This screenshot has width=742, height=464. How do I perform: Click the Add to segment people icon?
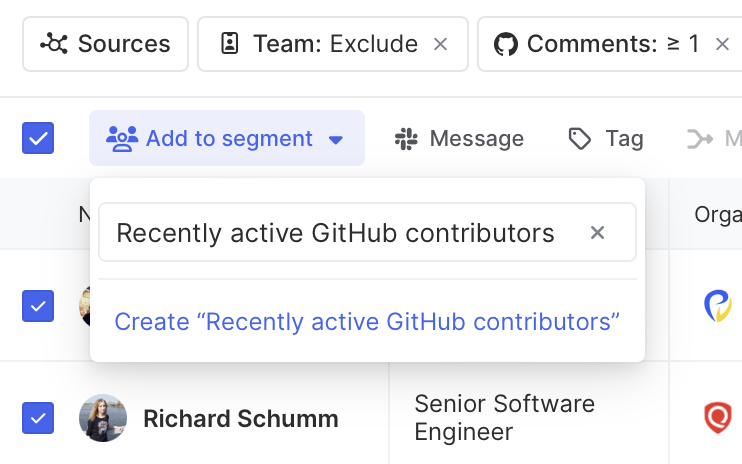tap(122, 138)
